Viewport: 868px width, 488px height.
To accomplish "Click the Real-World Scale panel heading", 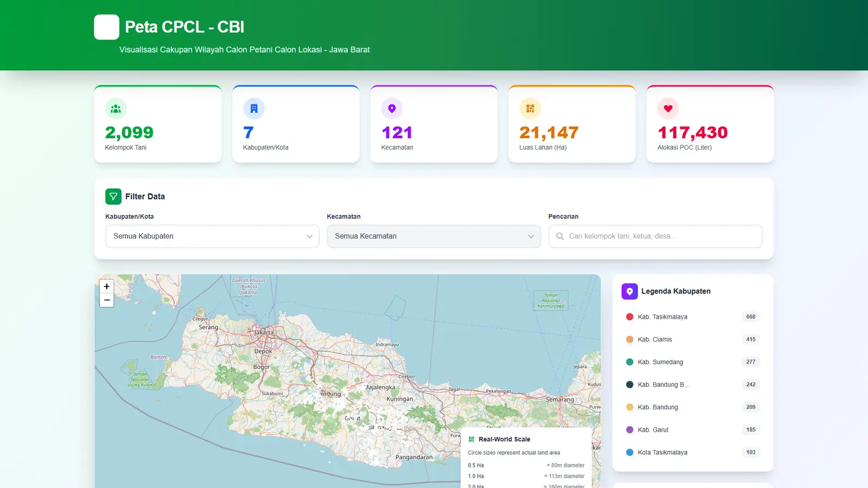I will click(505, 439).
